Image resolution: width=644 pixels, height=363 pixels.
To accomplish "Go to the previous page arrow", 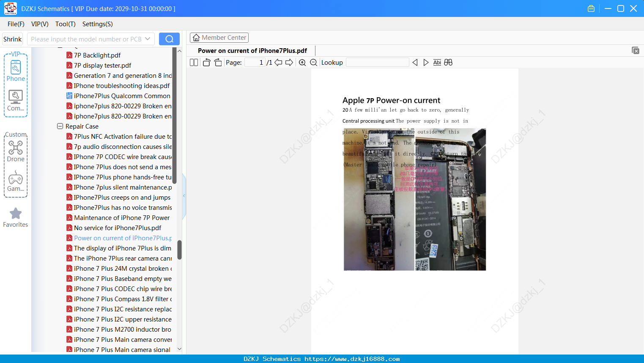I will 278,63.
